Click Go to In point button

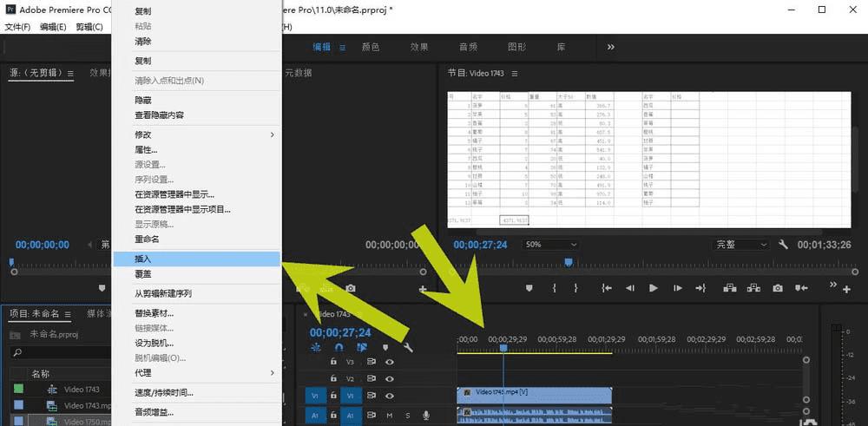(607, 288)
